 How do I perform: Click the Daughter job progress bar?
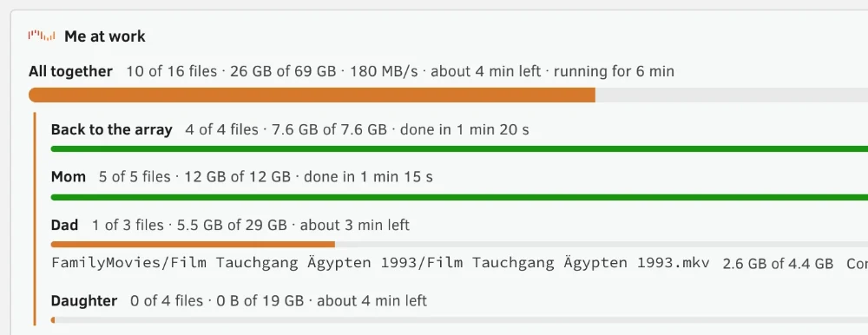pos(459,320)
